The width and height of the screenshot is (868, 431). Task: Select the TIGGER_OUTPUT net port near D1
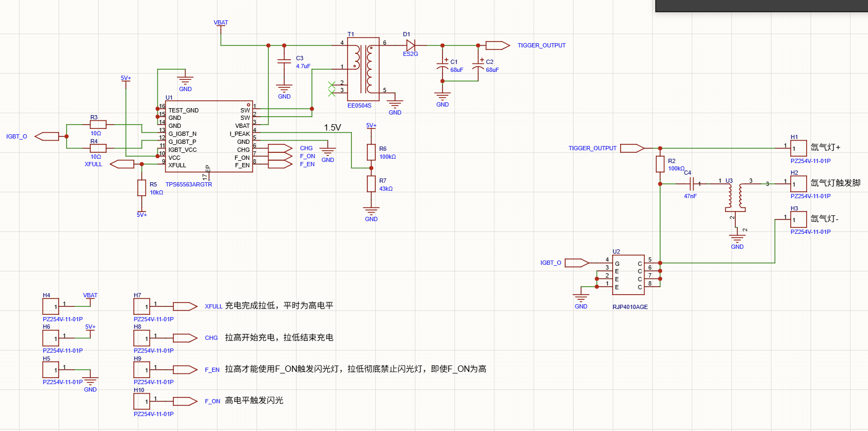498,45
